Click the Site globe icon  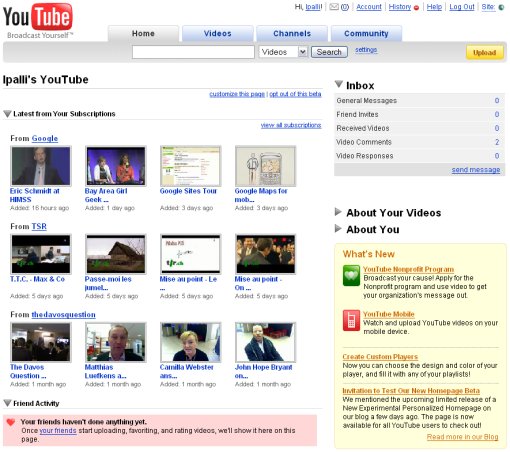tap(501, 7)
